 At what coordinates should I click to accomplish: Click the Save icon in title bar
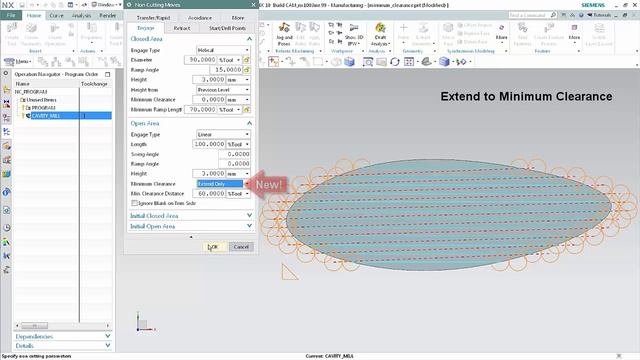(22, 5)
